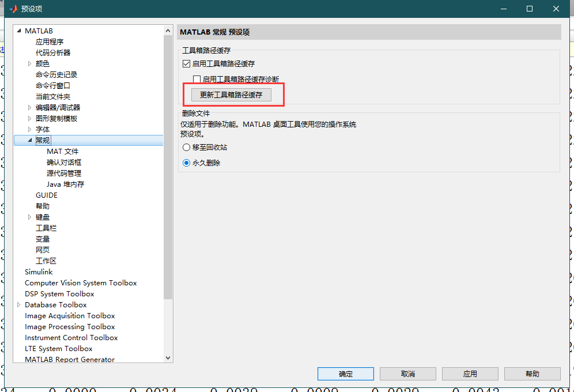This screenshot has width=574, height=392.
Task: Click the MATLAB logo icon in title bar
Action: 14,9
